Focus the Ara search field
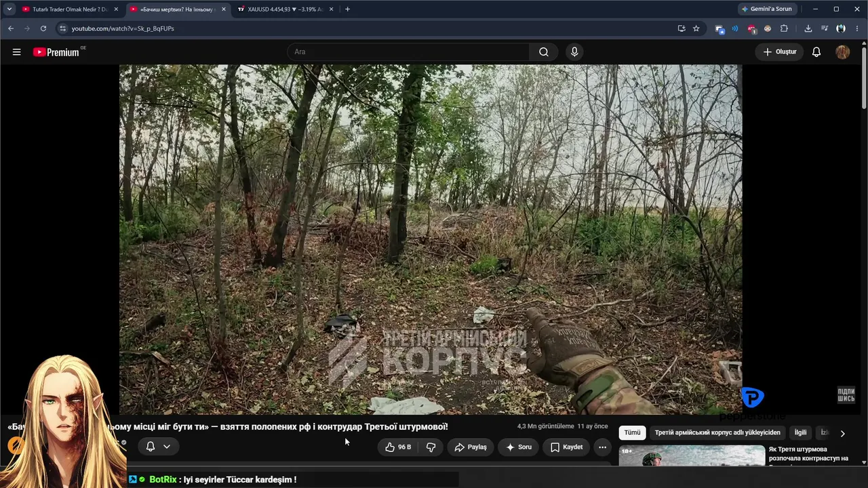This screenshot has width=868, height=488. pos(408,52)
